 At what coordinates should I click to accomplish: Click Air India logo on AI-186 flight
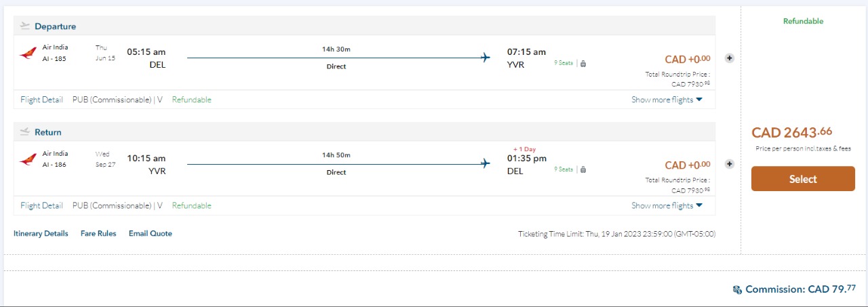pos(28,159)
